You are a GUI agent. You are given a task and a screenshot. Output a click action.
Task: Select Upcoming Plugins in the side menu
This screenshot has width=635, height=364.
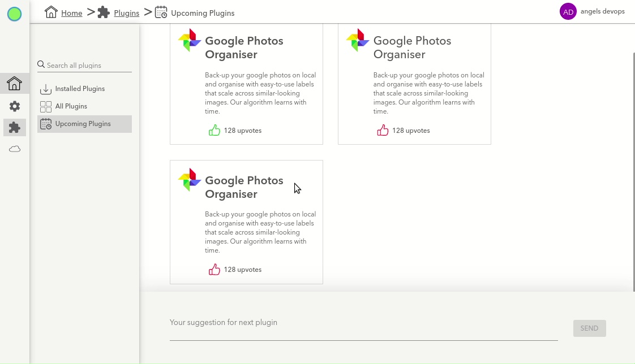pyautogui.click(x=83, y=124)
